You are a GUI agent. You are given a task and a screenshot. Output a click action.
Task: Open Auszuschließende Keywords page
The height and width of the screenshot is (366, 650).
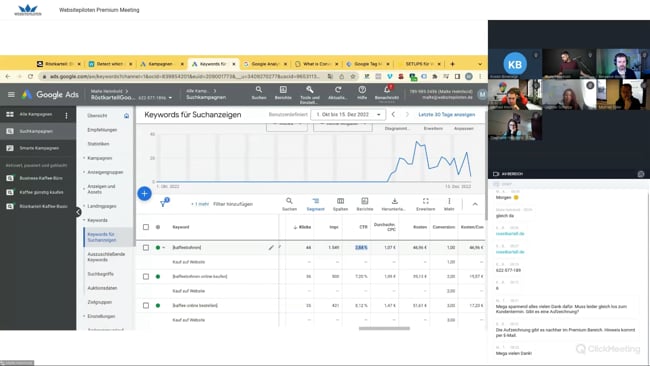point(106,257)
